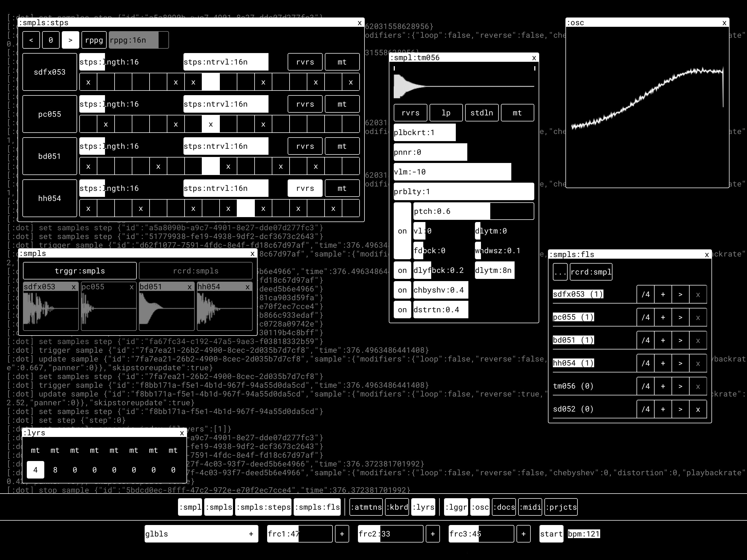Enable lp loop in :smpl:tm056
This screenshot has height=560, width=747.
click(x=446, y=113)
